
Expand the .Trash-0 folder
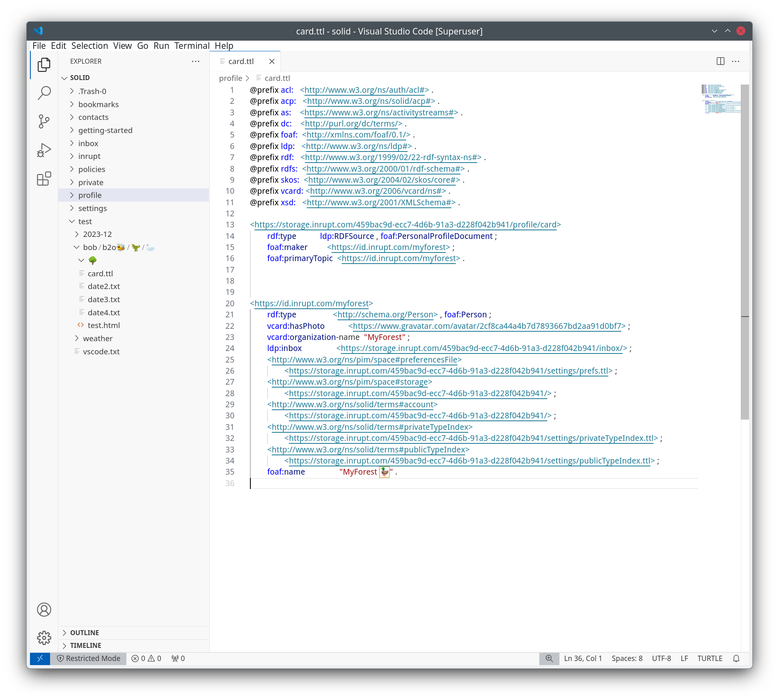(x=134, y=91)
